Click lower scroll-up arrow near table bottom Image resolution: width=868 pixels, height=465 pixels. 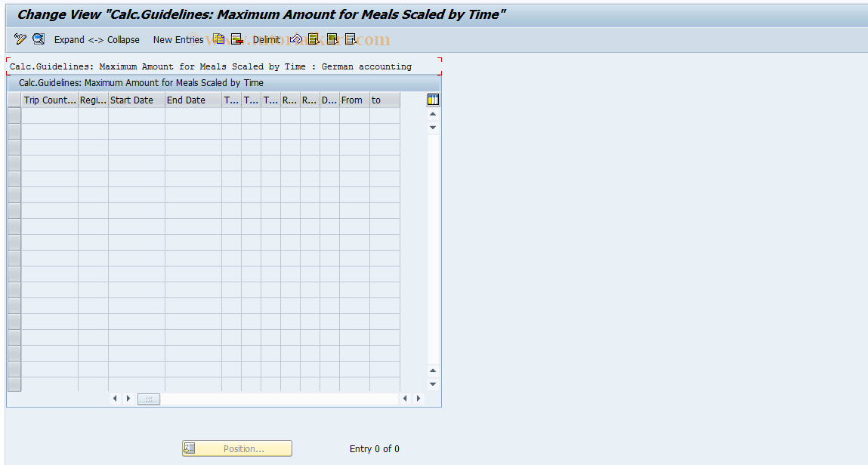[x=433, y=371]
